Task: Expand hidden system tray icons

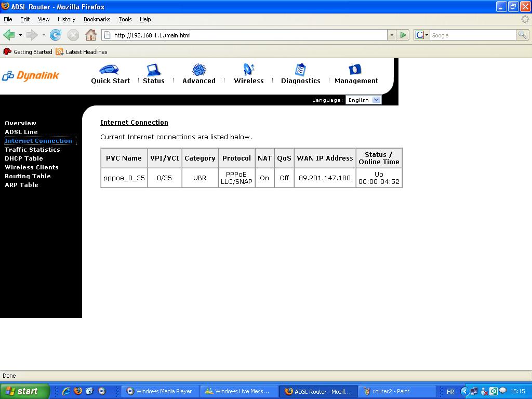Action: (465, 391)
